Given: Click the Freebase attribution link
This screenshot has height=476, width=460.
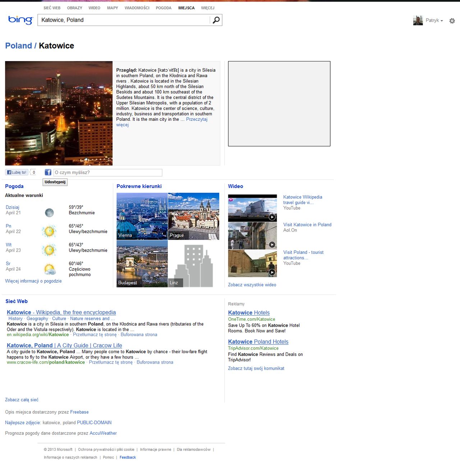Looking at the screenshot, I should tap(79, 412).
